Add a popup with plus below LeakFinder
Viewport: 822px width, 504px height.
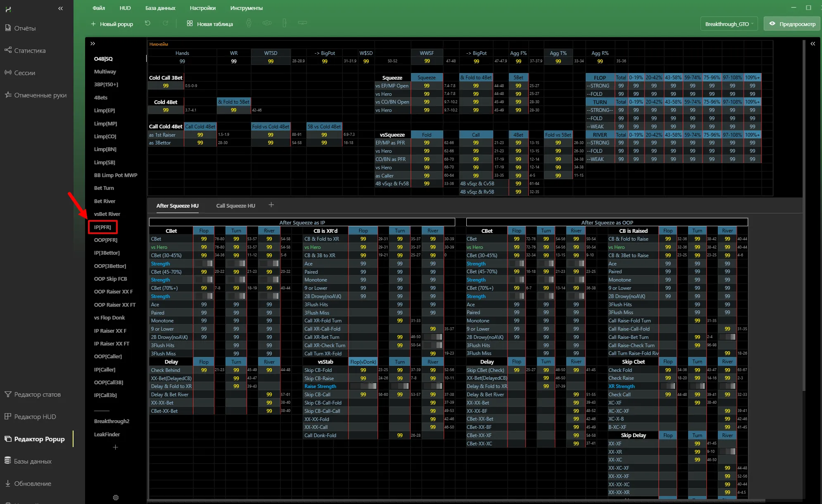click(x=115, y=447)
